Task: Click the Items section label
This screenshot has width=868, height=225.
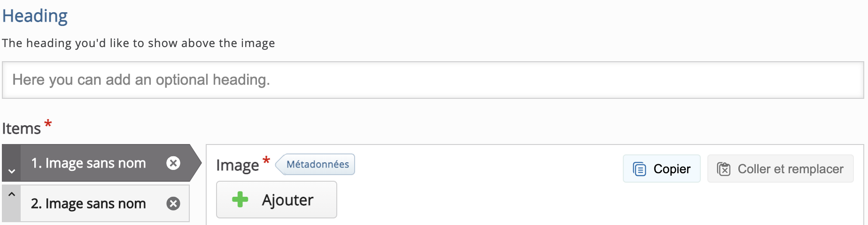Action: (x=22, y=129)
